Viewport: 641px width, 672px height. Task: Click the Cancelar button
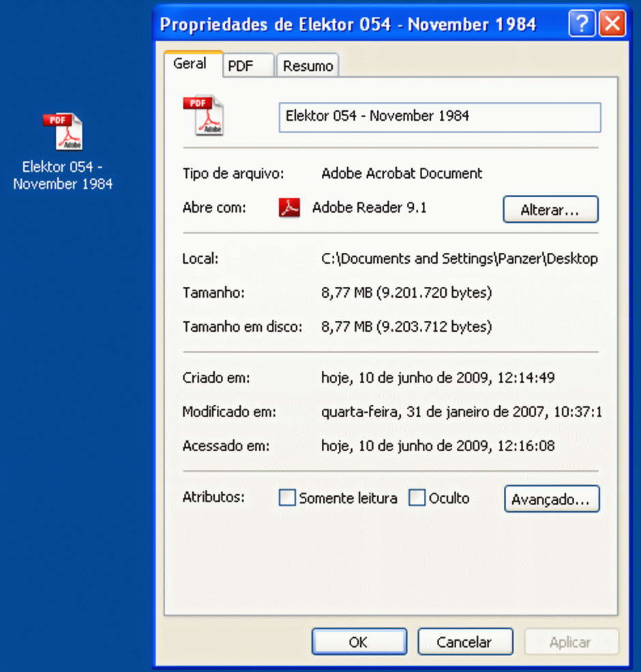465,641
